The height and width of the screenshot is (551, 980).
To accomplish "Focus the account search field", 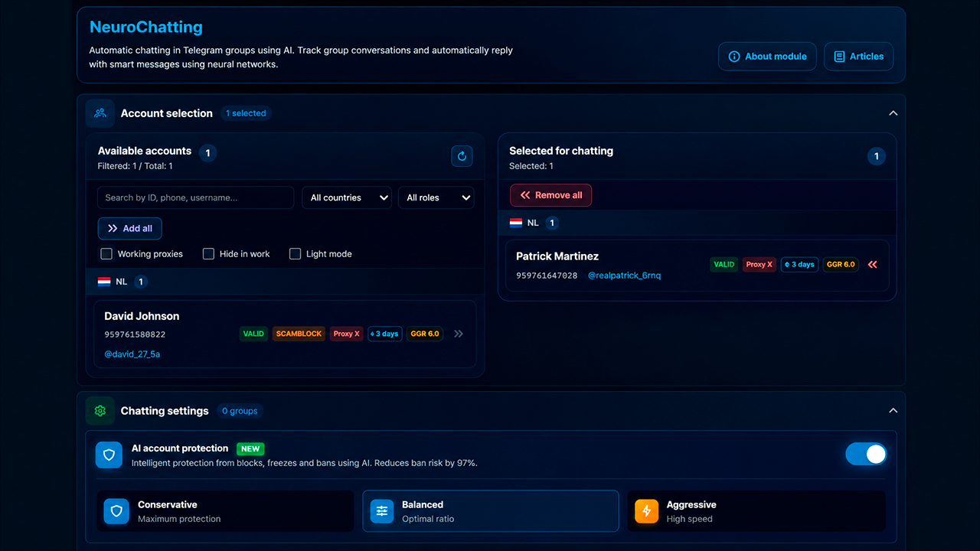I will pyautogui.click(x=195, y=197).
